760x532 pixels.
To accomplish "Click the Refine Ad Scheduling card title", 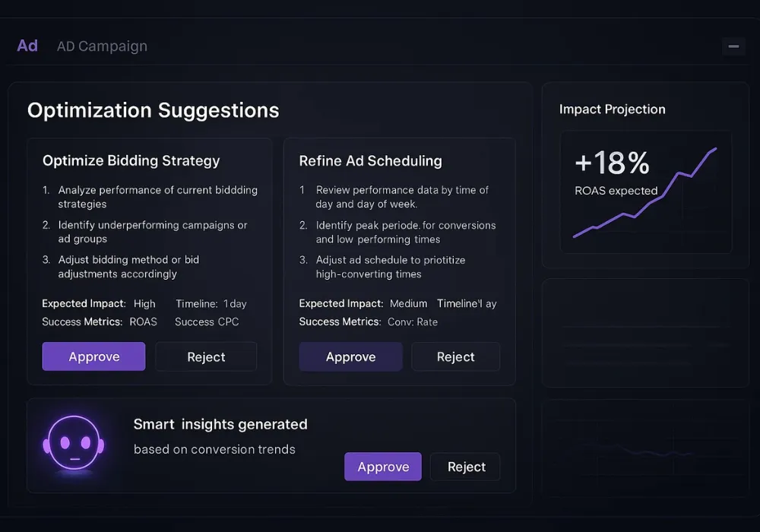I will (x=370, y=160).
